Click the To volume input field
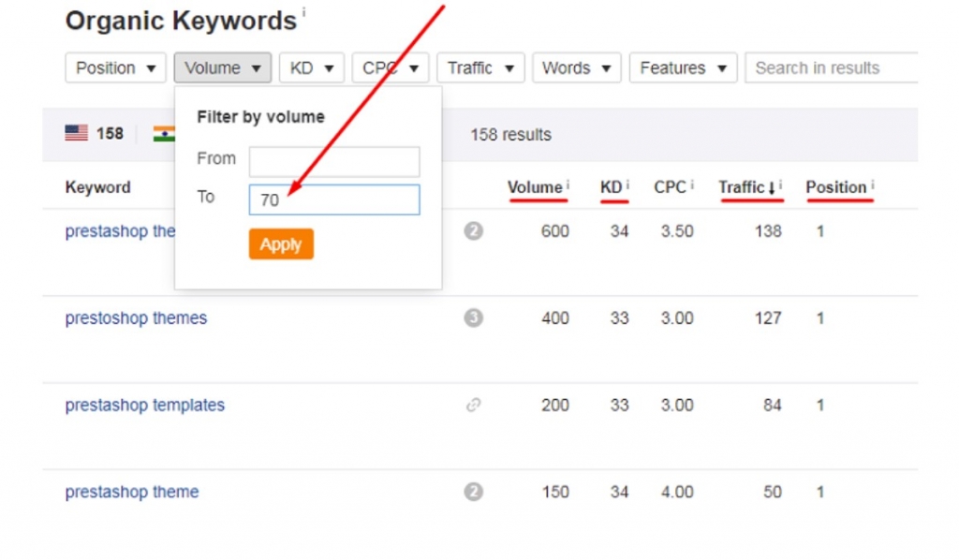 pyautogui.click(x=333, y=199)
